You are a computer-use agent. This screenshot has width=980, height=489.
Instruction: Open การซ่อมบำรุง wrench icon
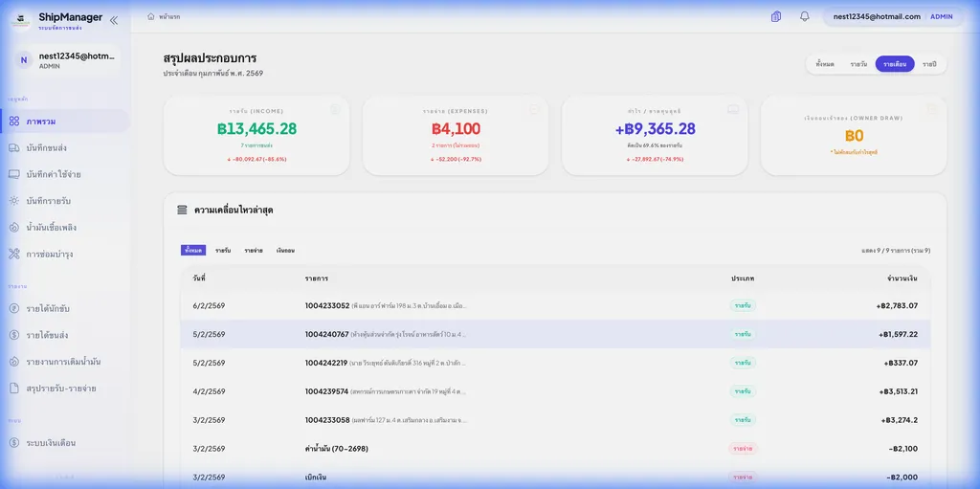14,254
